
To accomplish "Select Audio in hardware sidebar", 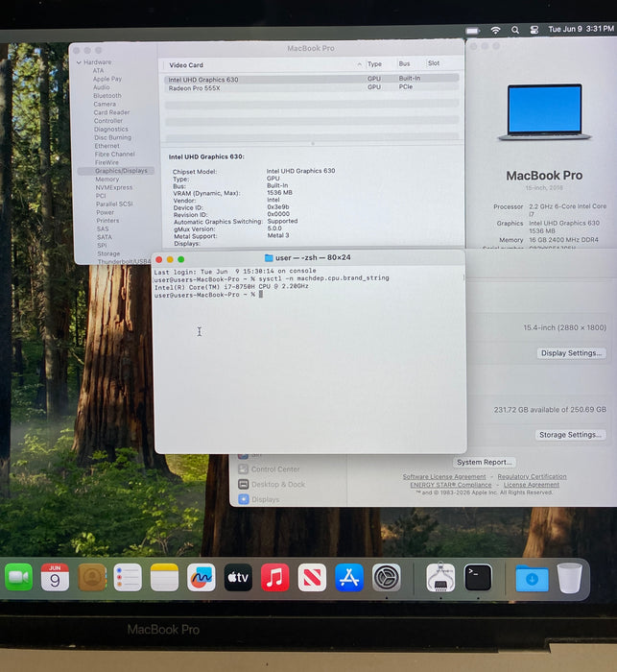I will [x=101, y=87].
